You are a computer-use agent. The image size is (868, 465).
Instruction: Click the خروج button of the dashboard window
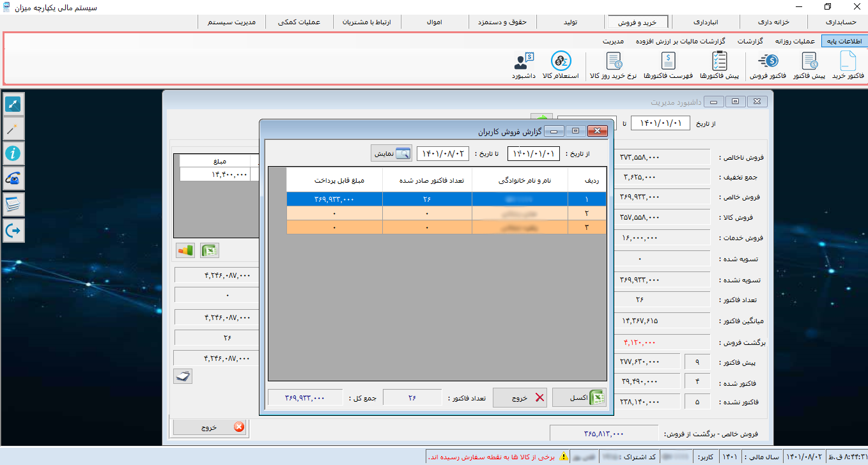point(210,427)
